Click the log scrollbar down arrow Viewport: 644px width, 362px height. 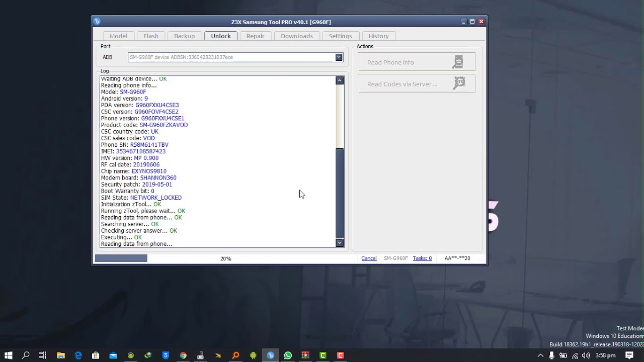340,243
